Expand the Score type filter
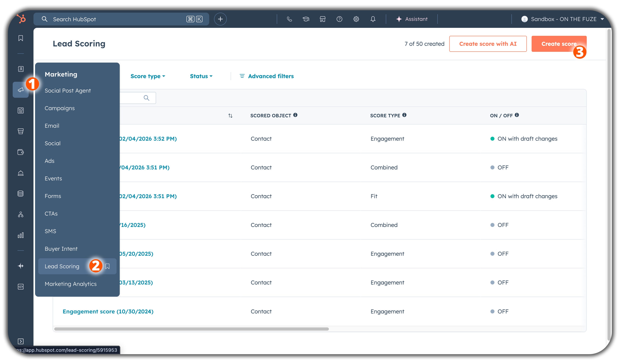 point(148,76)
